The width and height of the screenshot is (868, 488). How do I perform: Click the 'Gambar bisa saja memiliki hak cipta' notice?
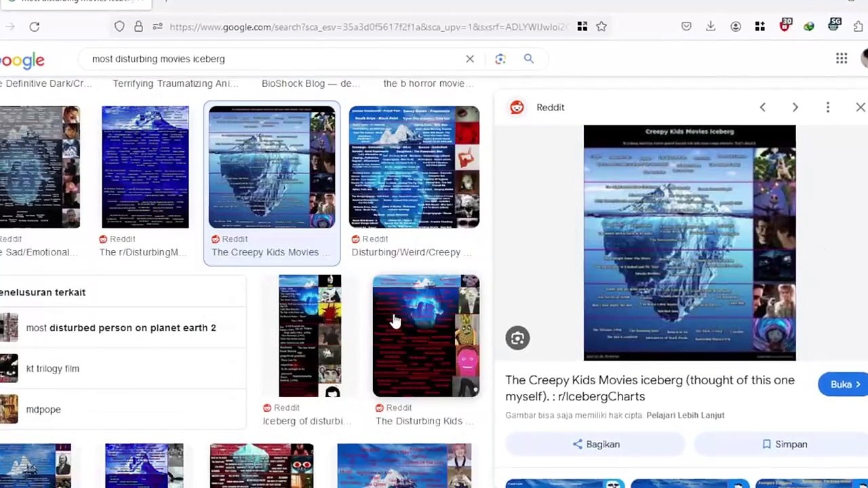(574, 415)
